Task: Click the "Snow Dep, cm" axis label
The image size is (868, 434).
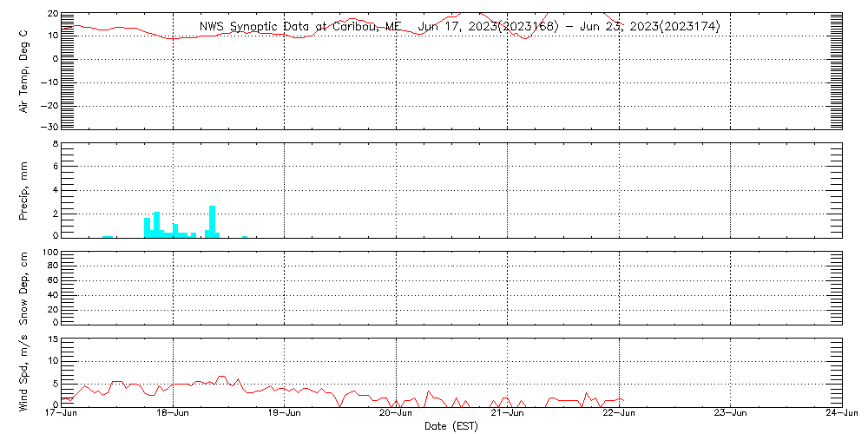Action: [24, 287]
